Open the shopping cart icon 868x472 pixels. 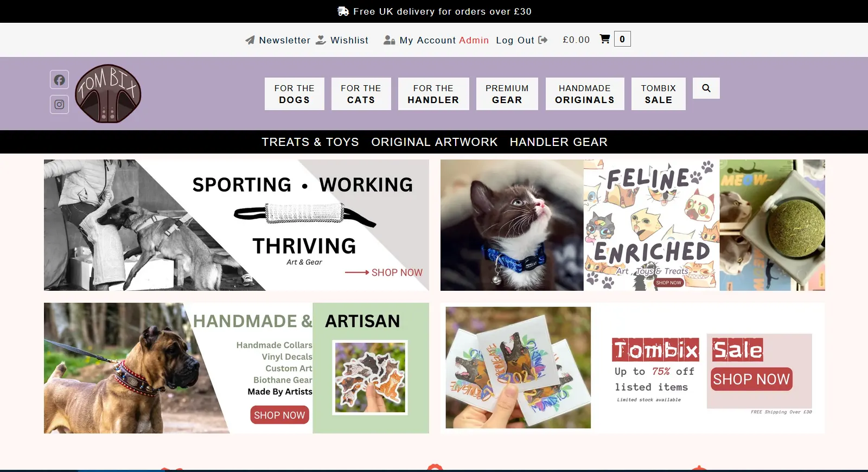tap(605, 39)
